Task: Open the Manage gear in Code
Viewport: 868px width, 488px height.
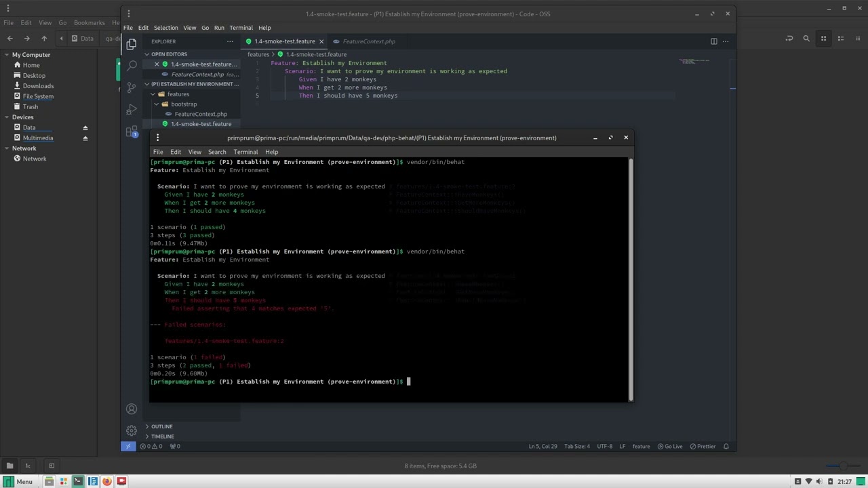Action: [132, 430]
